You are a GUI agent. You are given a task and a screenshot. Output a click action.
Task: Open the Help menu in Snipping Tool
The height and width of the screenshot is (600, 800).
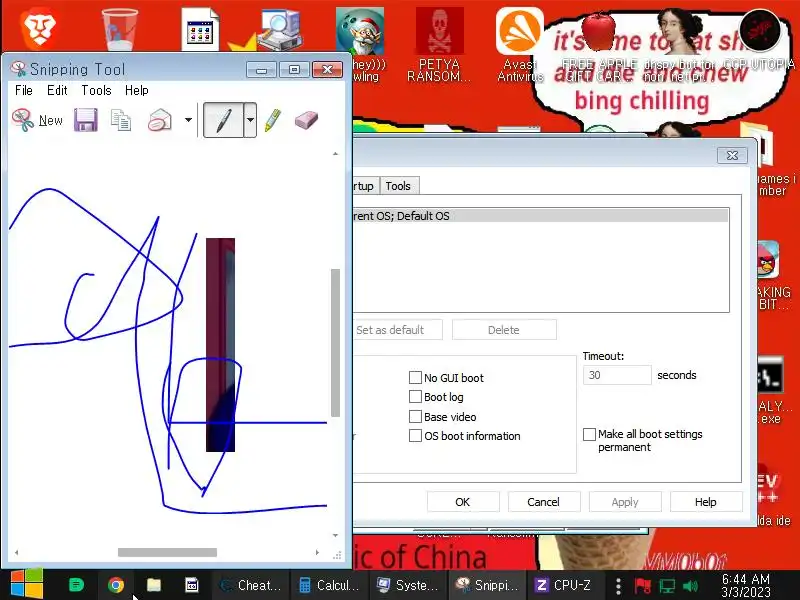coord(137,90)
